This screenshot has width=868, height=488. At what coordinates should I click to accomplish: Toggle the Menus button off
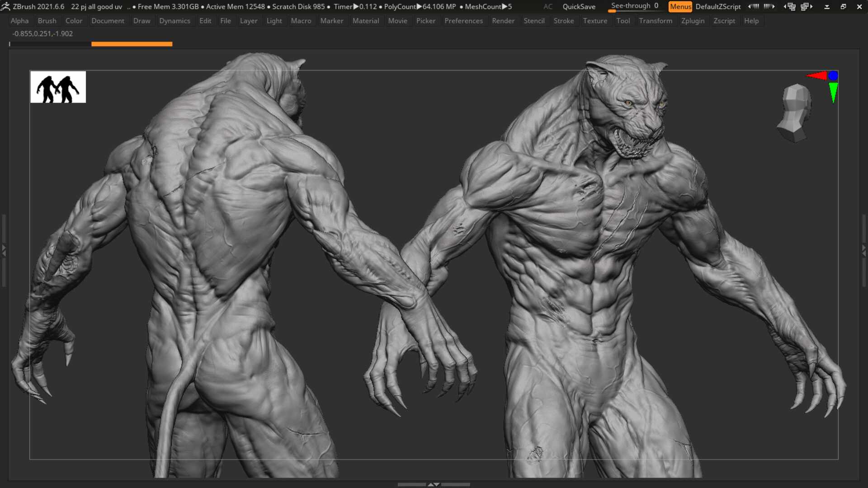coord(680,6)
